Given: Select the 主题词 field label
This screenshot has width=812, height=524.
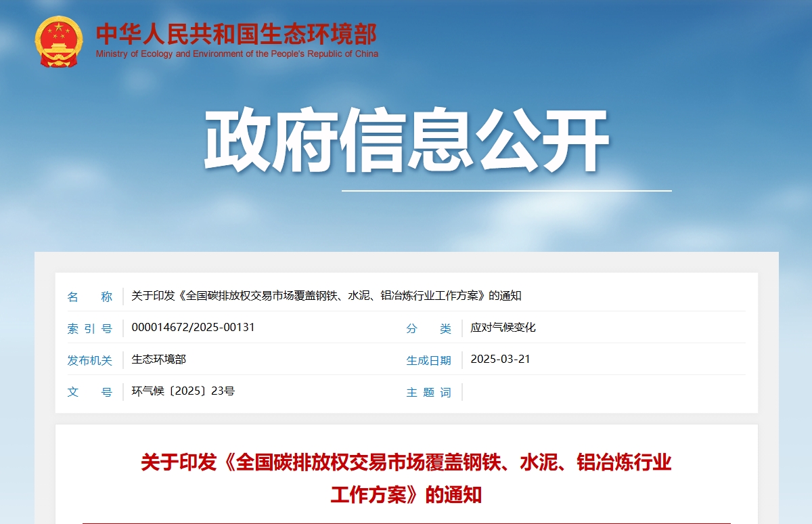Looking at the screenshot, I should tap(428, 392).
